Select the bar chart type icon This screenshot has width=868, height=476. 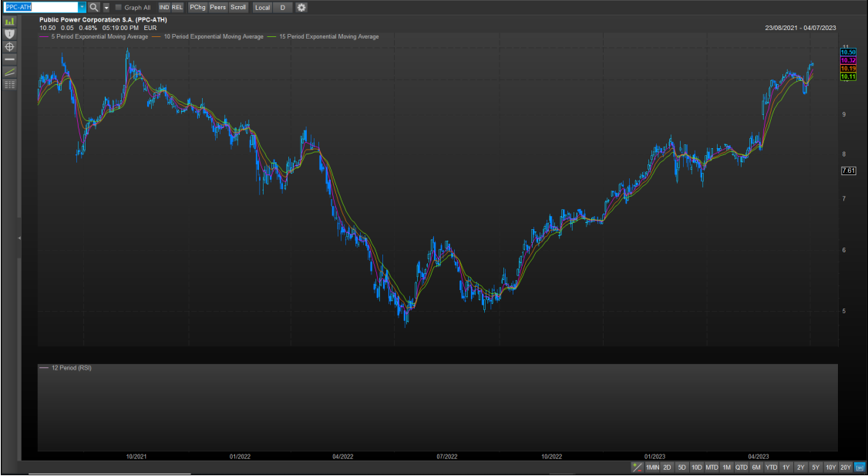10,21
